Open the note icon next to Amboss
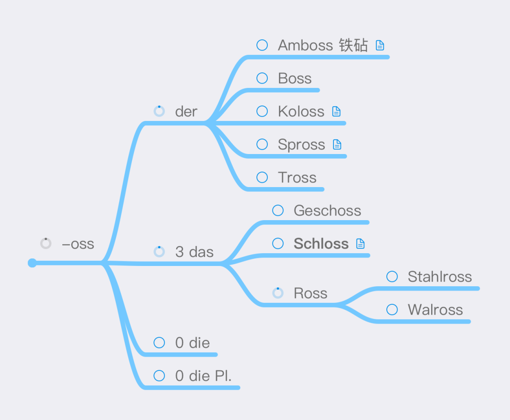Viewport: 510px width, 420px height. [380, 45]
